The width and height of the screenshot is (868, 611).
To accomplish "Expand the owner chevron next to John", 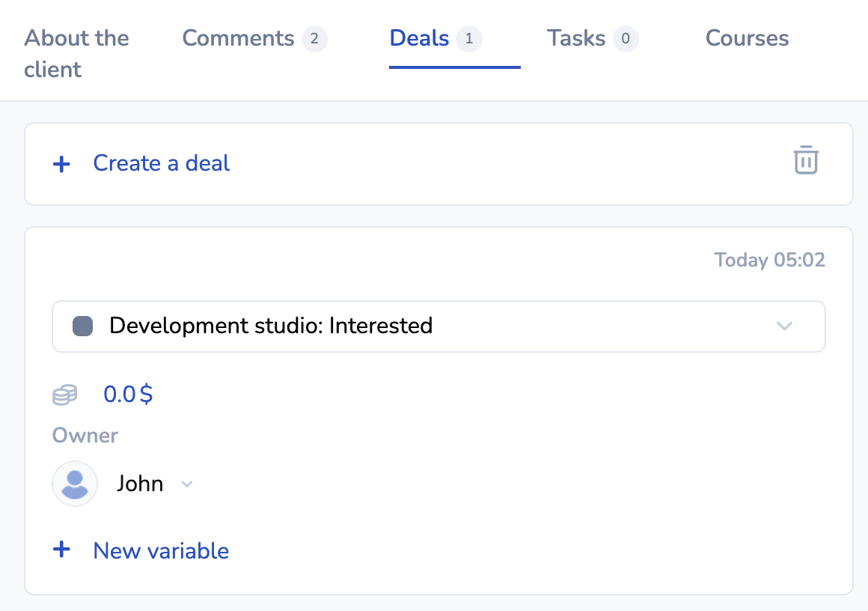I will (x=187, y=484).
